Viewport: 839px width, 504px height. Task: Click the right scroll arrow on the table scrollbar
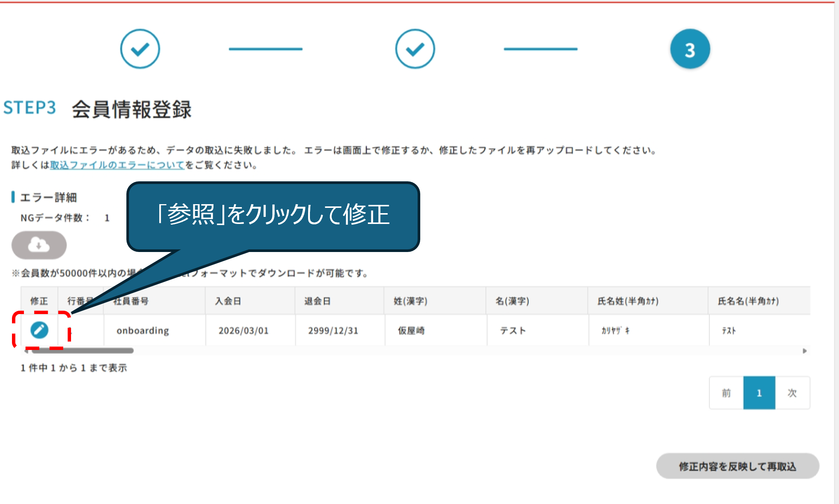[x=805, y=351]
